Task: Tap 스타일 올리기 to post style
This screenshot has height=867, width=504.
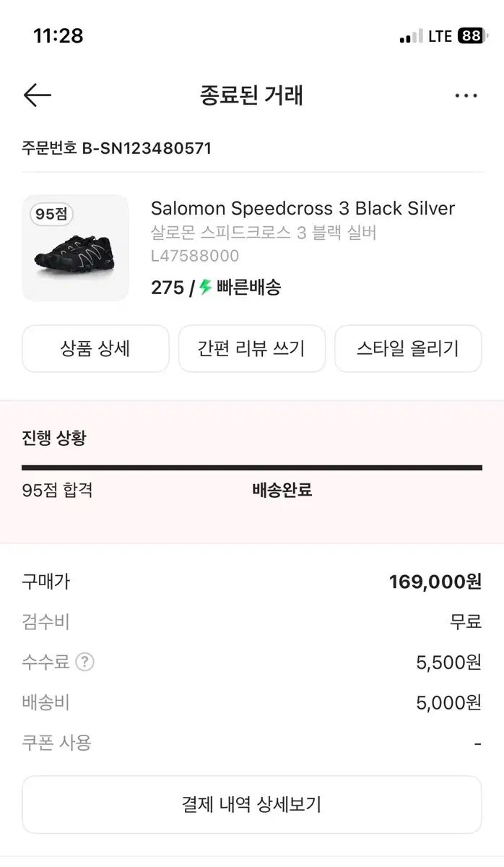Action: pos(408,348)
